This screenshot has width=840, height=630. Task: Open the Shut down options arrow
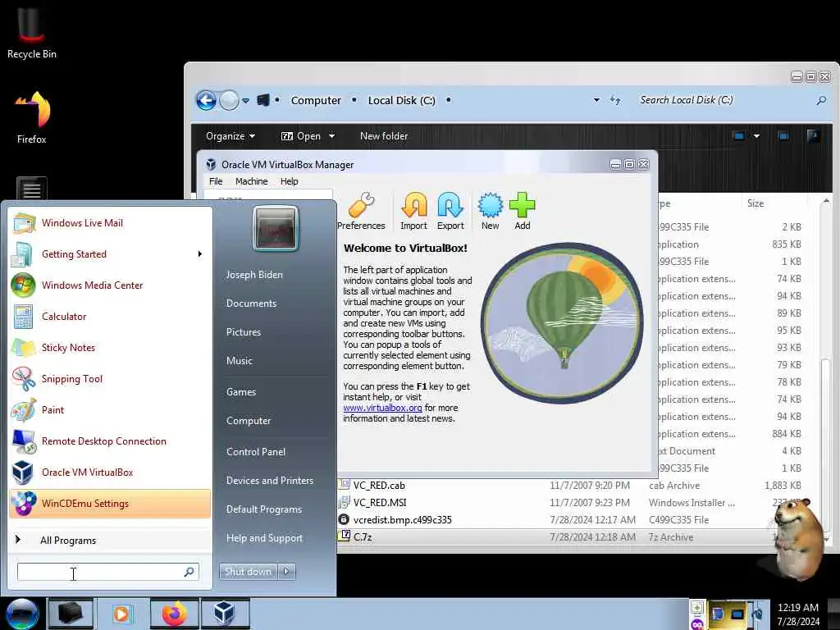tap(286, 572)
